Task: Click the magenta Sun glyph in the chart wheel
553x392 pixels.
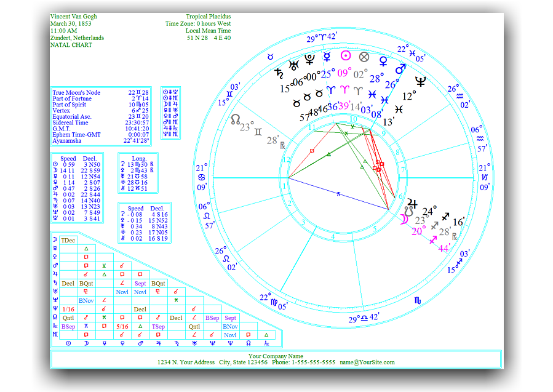Action: point(345,57)
